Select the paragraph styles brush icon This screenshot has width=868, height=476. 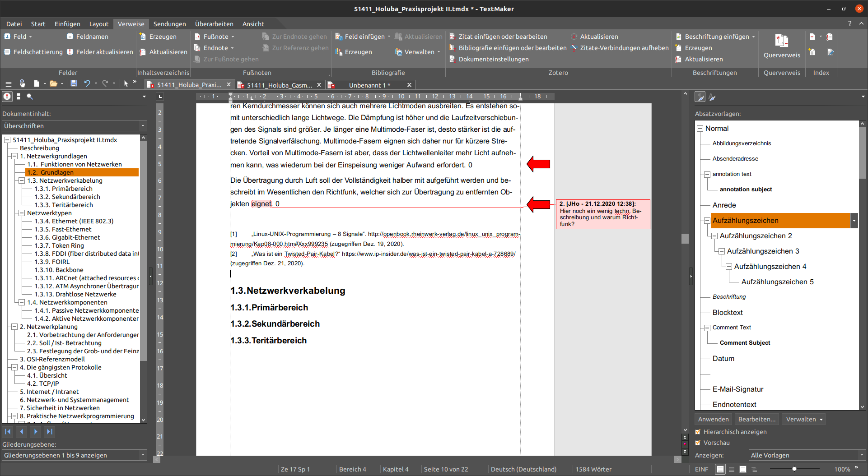(700, 97)
